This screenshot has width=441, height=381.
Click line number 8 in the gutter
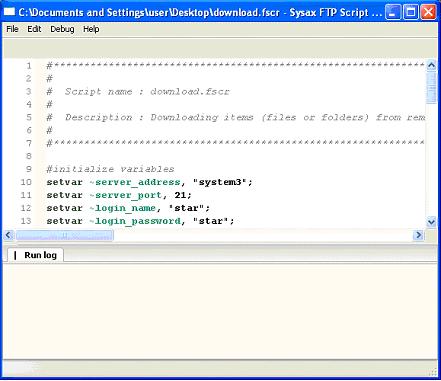(29, 156)
